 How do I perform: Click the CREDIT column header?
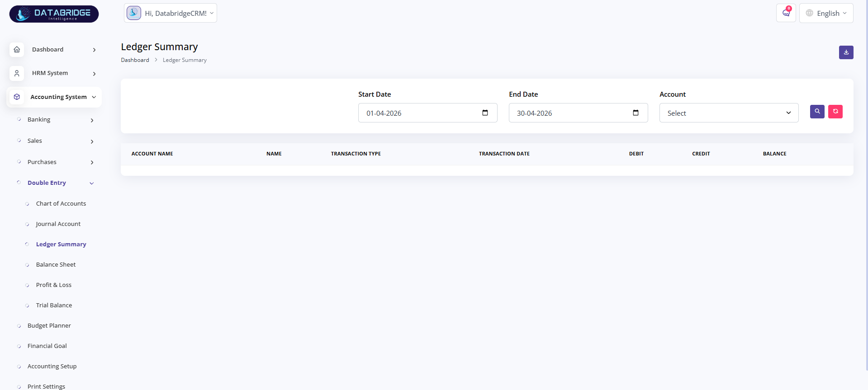[x=701, y=154]
